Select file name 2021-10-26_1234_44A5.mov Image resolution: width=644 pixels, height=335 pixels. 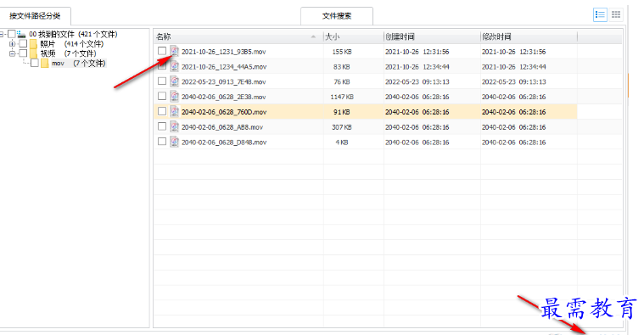(x=224, y=67)
